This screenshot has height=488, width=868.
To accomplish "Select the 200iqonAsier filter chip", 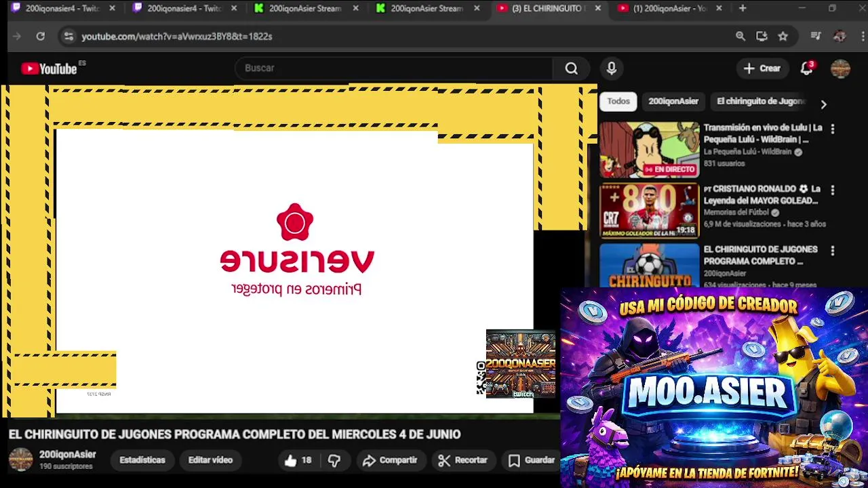I will pos(673,101).
